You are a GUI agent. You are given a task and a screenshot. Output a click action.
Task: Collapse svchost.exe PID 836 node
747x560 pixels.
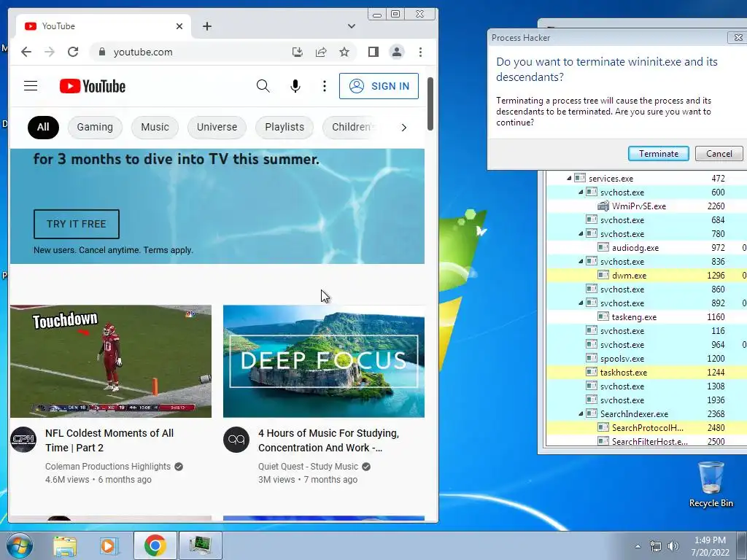(x=581, y=261)
